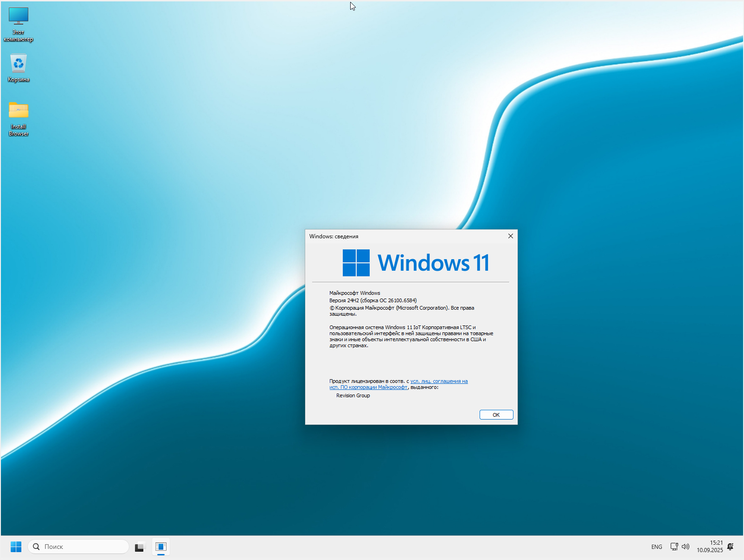Open volume control in system tray
Screen dimensions: 744x560
coord(685,547)
